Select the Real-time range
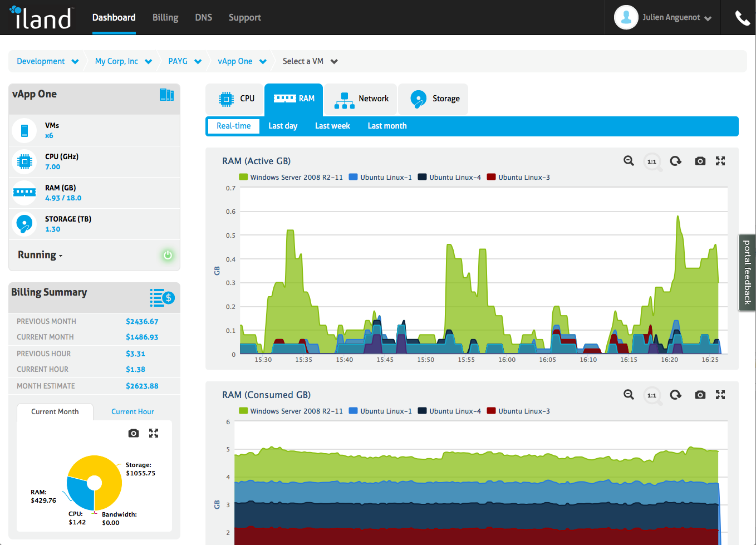Screen dimensions: 756x545 [x=234, y=126]
